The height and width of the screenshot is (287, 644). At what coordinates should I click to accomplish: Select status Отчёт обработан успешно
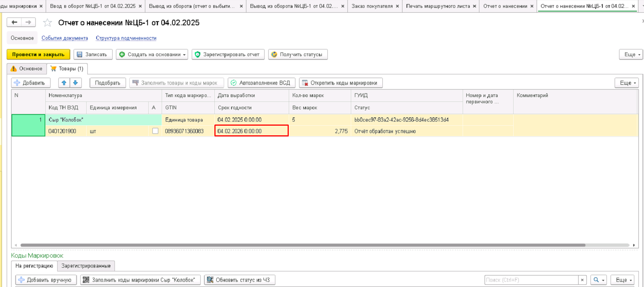tap(407, 131)
